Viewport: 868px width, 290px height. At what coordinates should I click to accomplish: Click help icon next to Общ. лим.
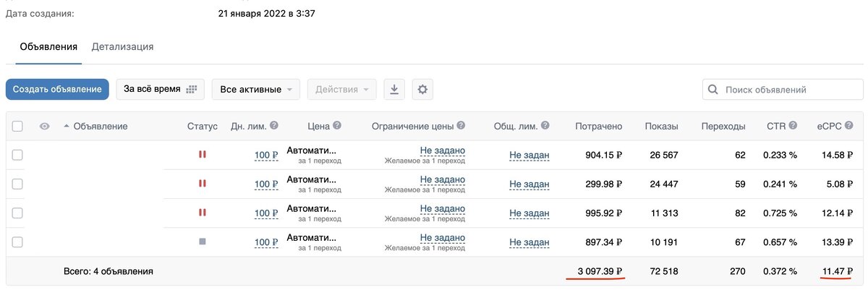coord(545,126)
